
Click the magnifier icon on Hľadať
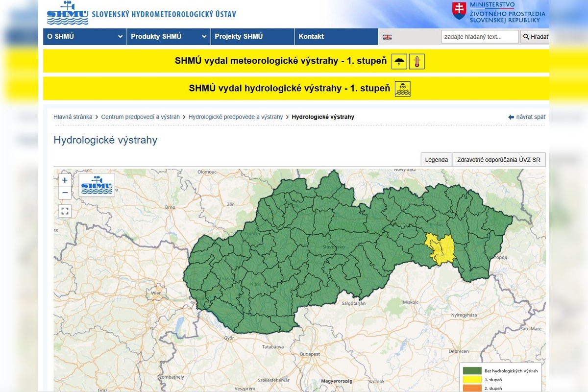(x=526, y=36)
